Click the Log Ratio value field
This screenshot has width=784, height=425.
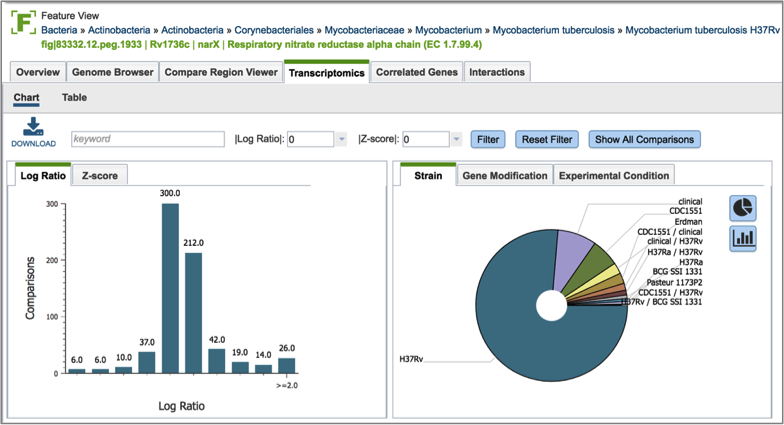pos(310,139)
